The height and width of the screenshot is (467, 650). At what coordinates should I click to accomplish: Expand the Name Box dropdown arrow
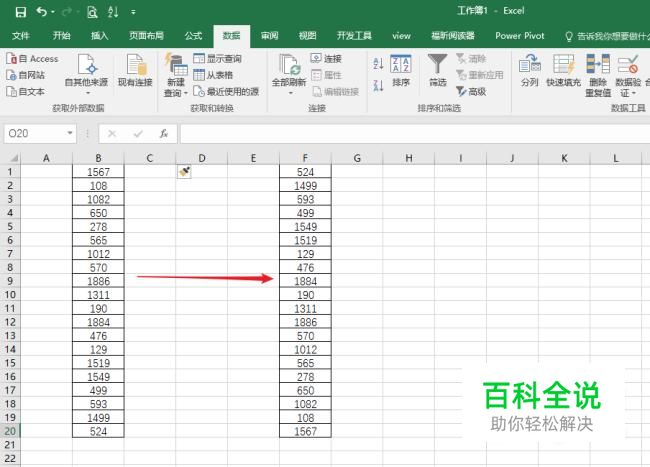tap(70, 133)
